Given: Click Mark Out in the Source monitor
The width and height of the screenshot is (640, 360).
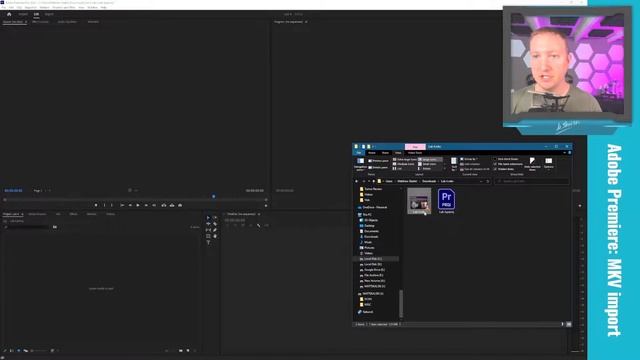Looking at the screenshot, I should (112, 205).
